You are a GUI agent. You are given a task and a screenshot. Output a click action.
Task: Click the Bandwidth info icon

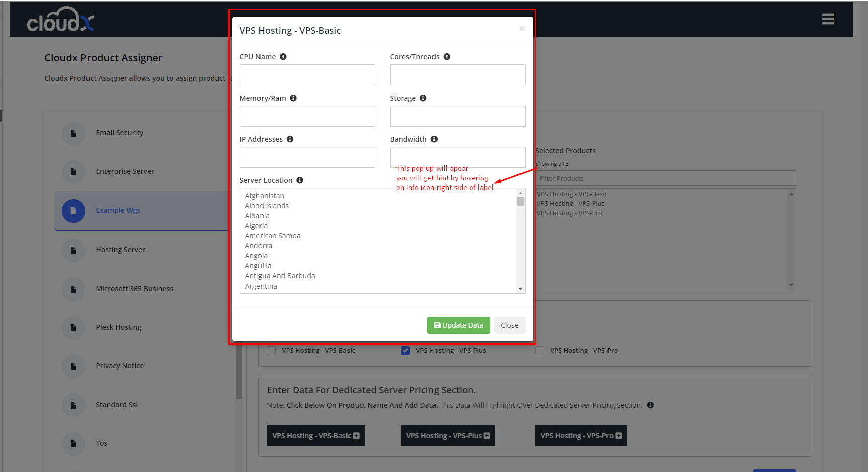[434, 139]
